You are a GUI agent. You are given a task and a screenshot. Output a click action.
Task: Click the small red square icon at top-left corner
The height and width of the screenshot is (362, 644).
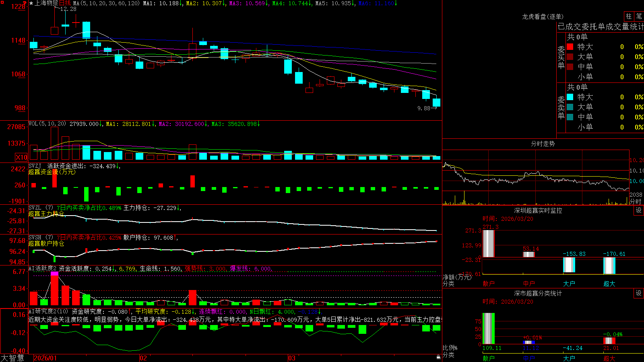pos(2,2)
